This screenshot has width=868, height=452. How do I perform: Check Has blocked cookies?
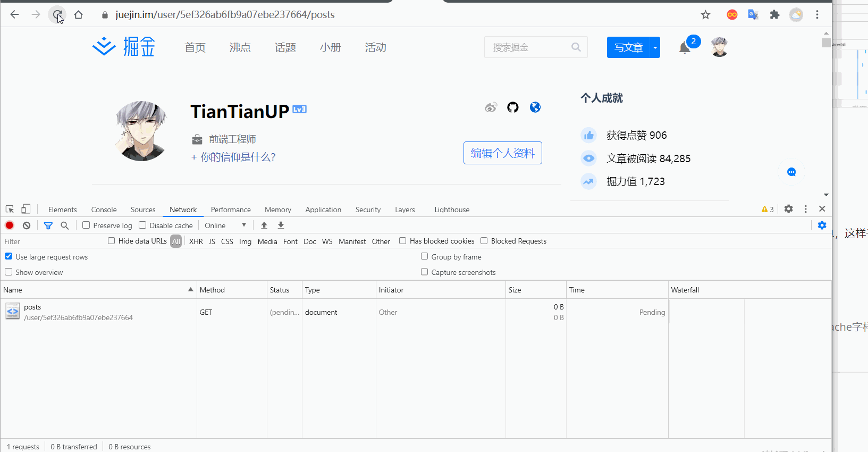click(403, 240)
